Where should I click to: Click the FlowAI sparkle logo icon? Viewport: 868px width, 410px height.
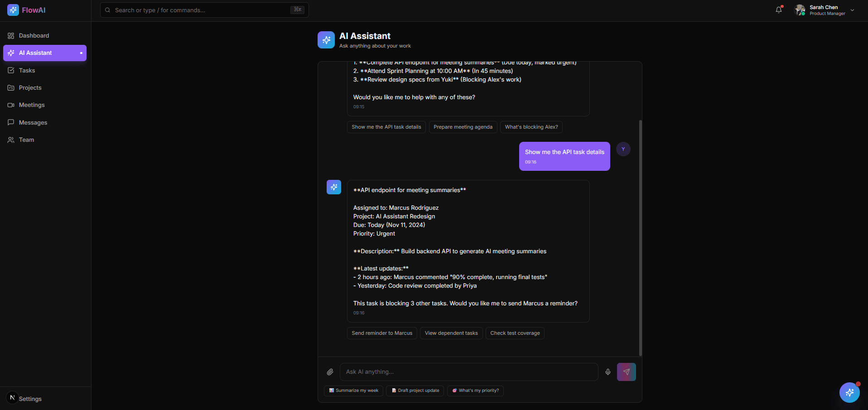click(x=12, y=10)
